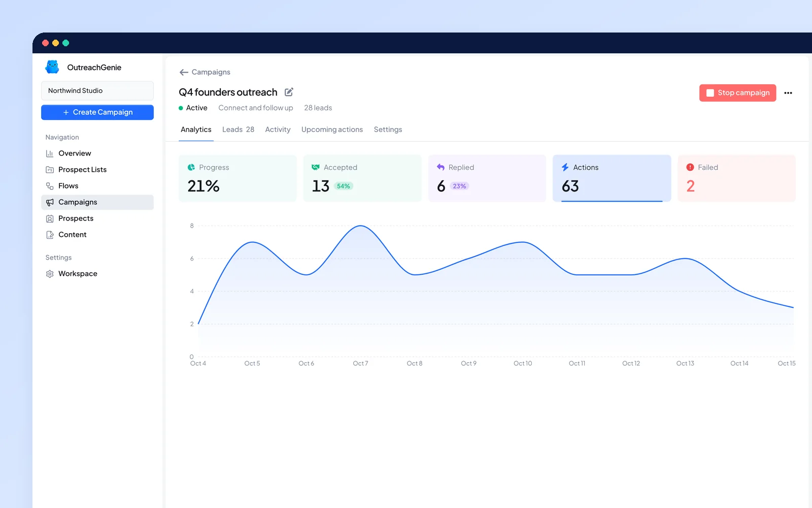Screen dimensions: 812x508
Task: Switch to the Leads tab
Action: (238, 130)
